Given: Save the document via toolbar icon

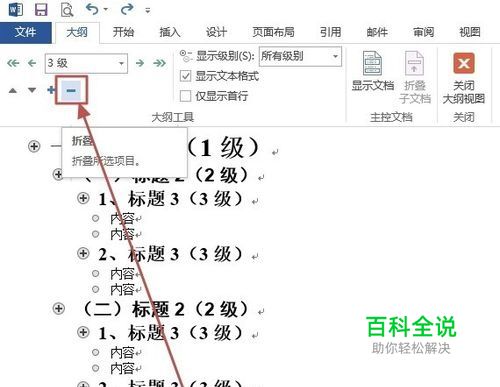Looking at the screenshot, I should tap(41, 9).
